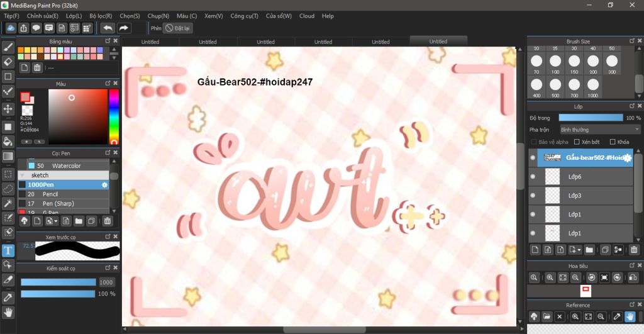Click the Redo arrow
The width and height of the screenshot is (644, 334).
[123, 28]
